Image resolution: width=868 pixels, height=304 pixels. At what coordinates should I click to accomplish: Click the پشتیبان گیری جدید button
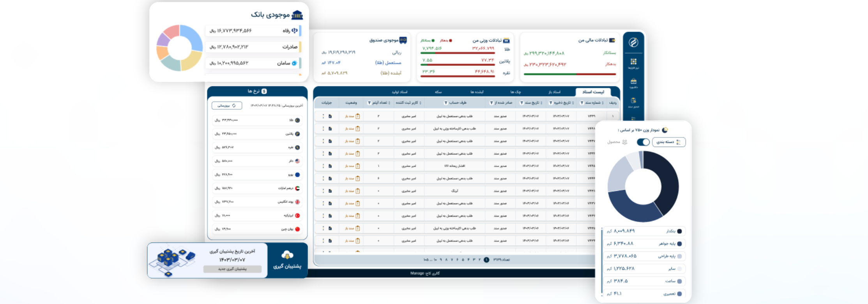(232, 269)
